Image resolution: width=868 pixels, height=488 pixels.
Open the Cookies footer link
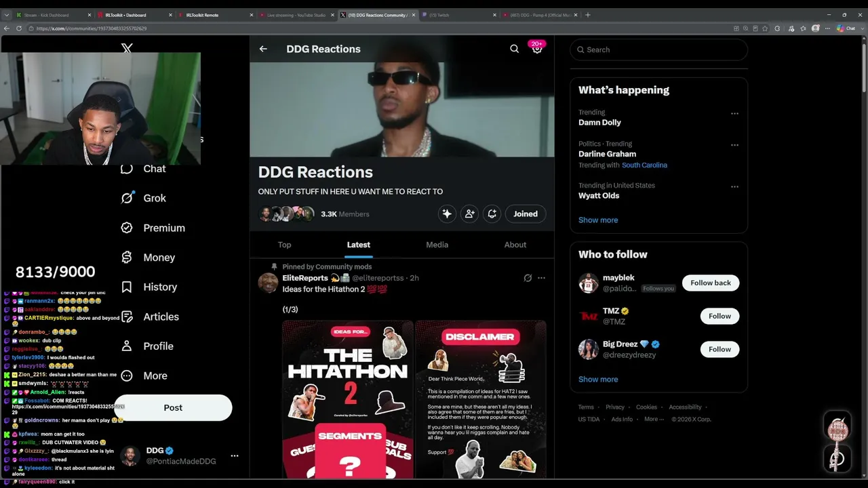point(646,407)
